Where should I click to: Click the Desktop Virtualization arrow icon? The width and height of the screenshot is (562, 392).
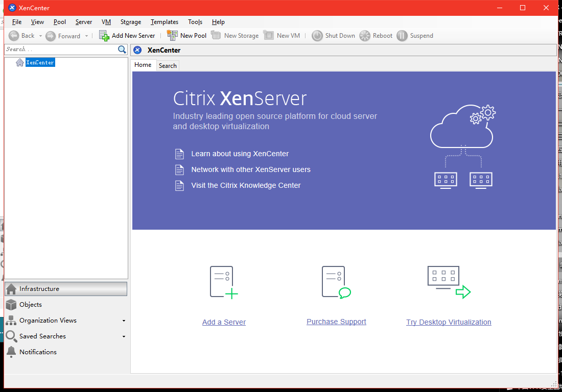(449, 282)
